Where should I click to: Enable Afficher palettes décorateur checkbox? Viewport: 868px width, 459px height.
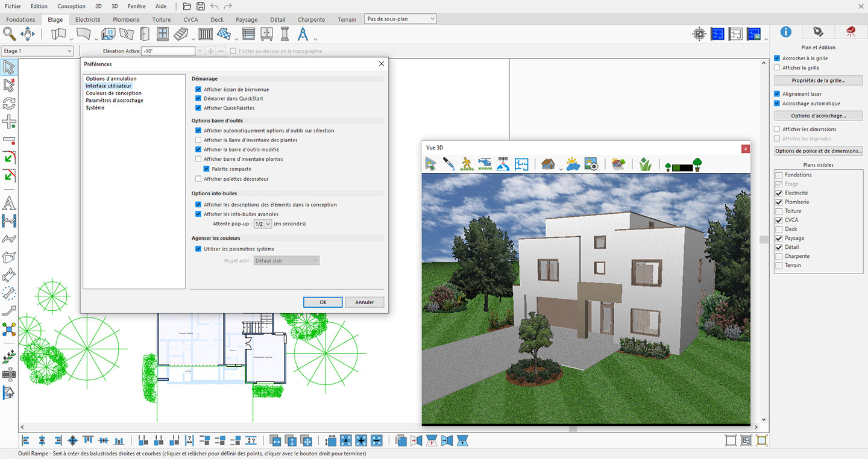click(x=198, y=179)
